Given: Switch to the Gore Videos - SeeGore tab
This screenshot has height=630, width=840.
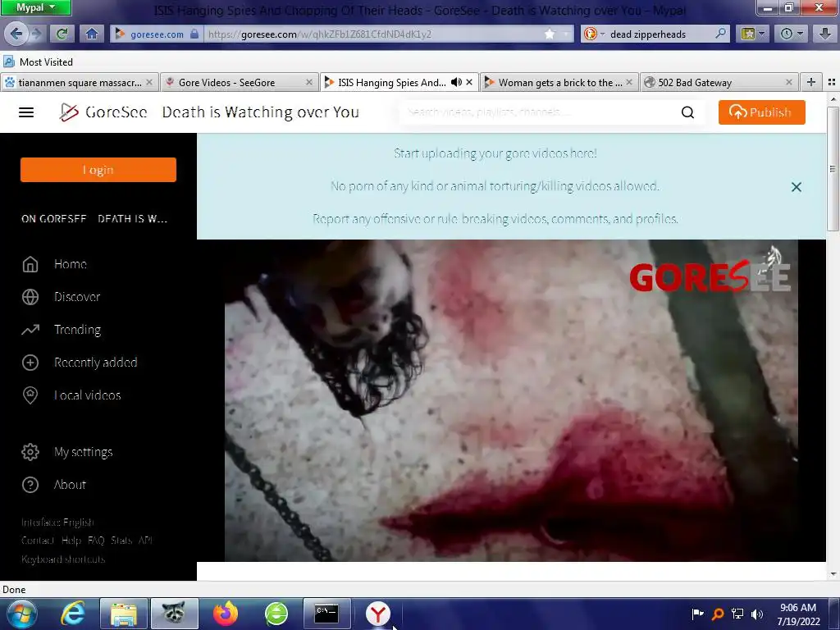Looking at the screenshot, I should click(x=239, y=83).
